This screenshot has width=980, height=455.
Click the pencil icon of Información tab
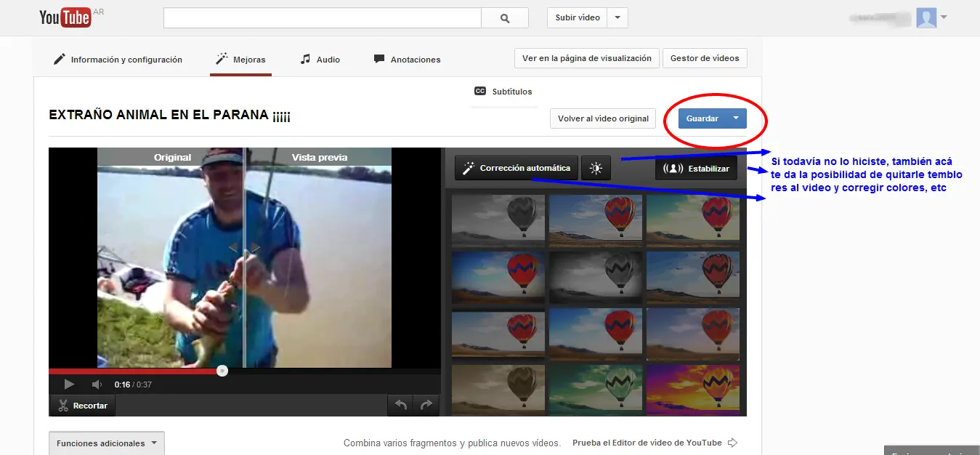point(60,59)
